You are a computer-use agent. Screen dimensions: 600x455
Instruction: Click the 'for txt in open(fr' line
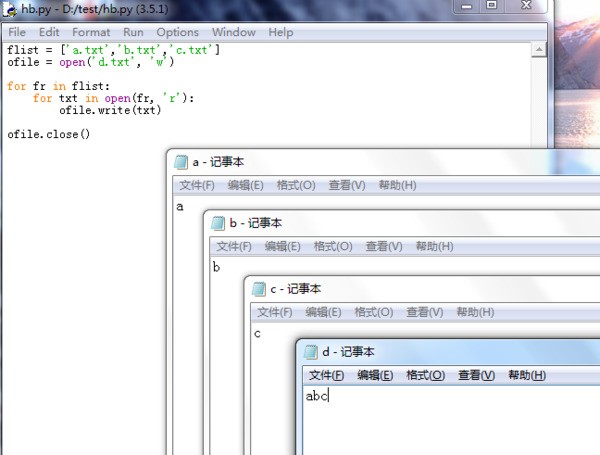113,98
